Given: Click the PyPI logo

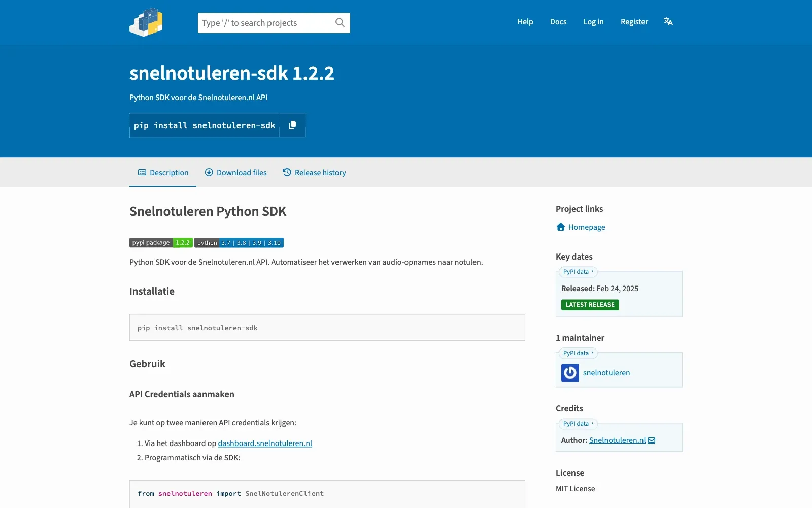Looking at the screenshot, I should click(146, 22).
